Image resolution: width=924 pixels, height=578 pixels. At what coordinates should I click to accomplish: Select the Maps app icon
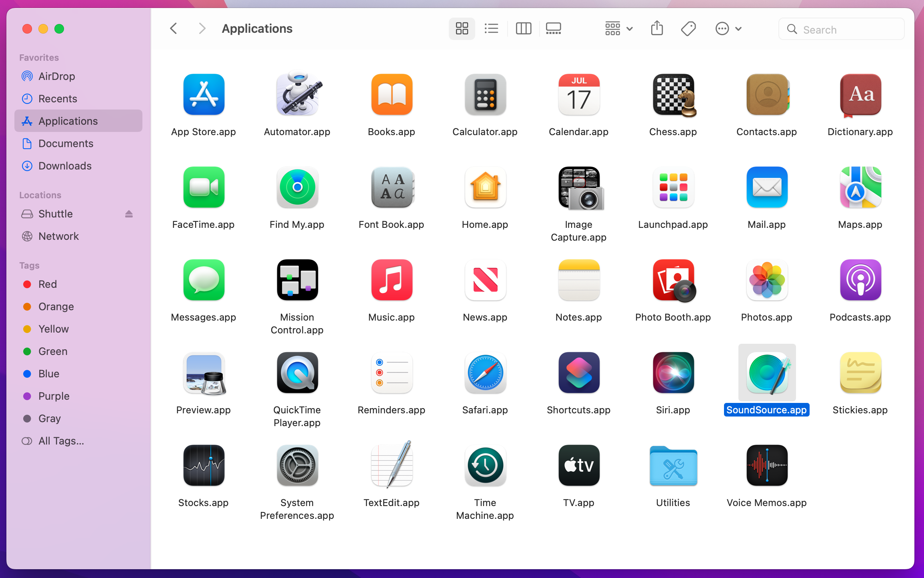point(860,187)
